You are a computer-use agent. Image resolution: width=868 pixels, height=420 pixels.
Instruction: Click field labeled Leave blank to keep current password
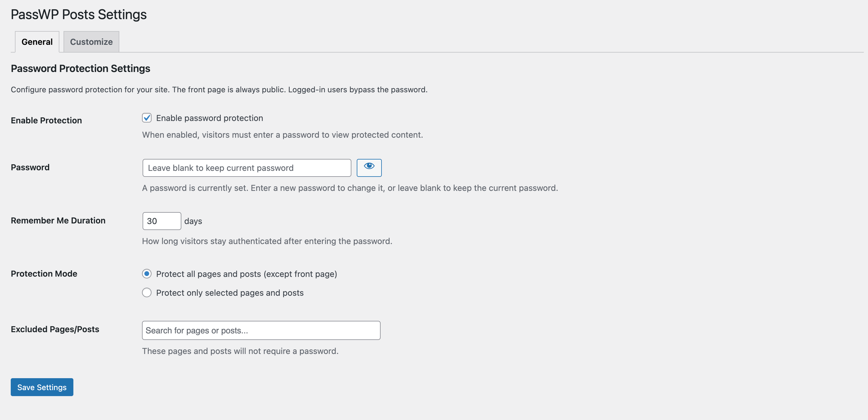tap(246, 168)
